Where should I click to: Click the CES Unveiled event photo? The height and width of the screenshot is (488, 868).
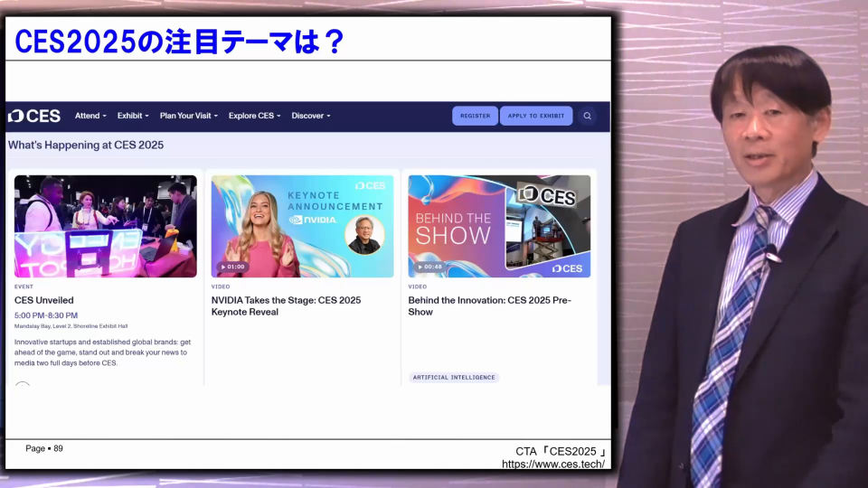point(105,226)
